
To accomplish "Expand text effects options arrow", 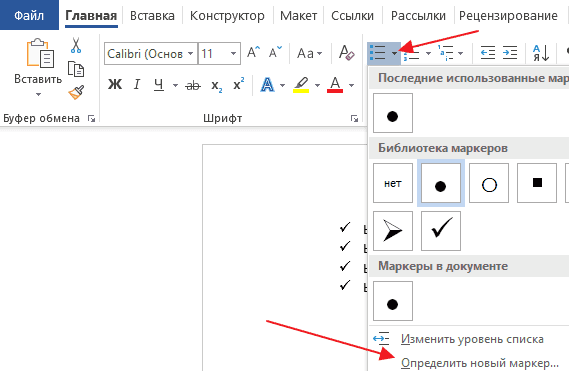I will pos(282,85).
